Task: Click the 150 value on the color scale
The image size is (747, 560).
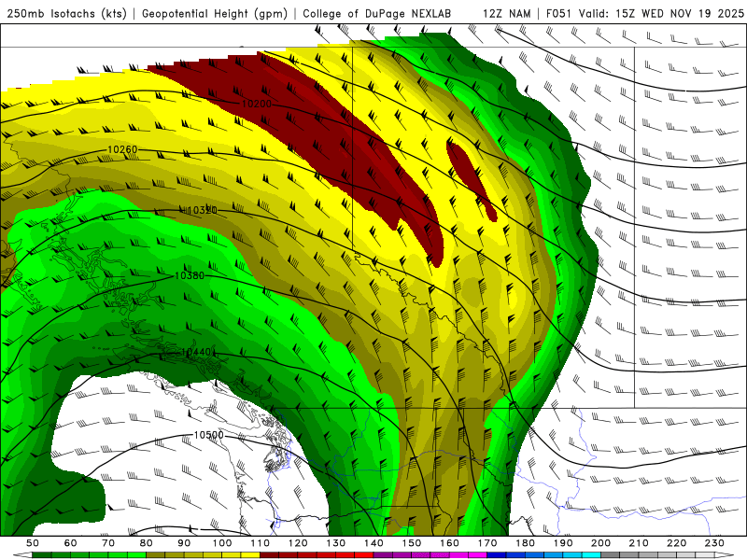Action: (412, 543)
